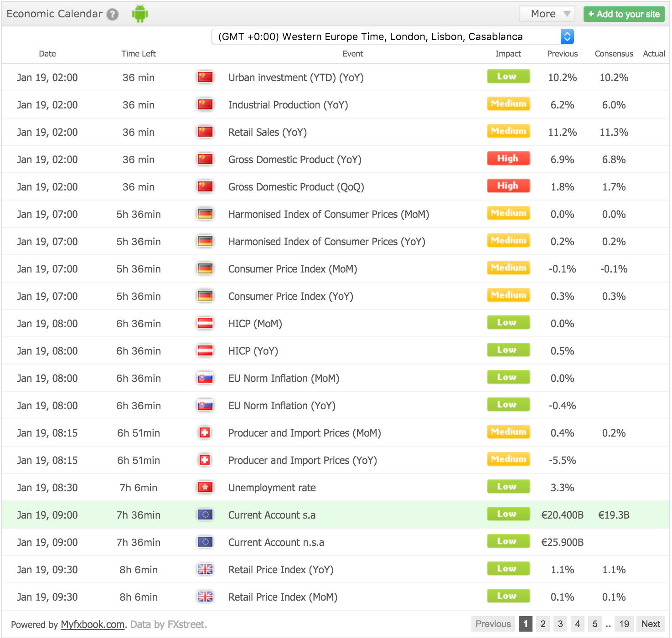The height and width of the screenshot is (638, 672).
Task: Click EU flag beside Current Account s.a
Action: (x=205, y=515)
